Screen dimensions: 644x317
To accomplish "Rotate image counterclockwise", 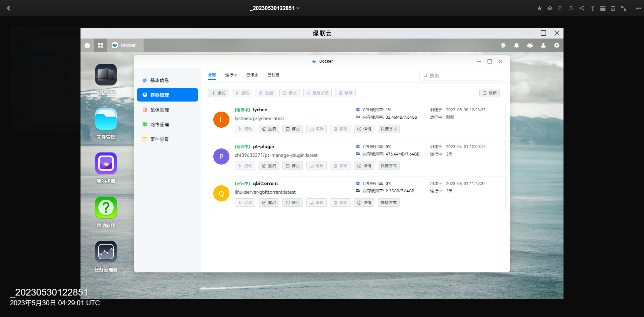I will tap(560, 8).
